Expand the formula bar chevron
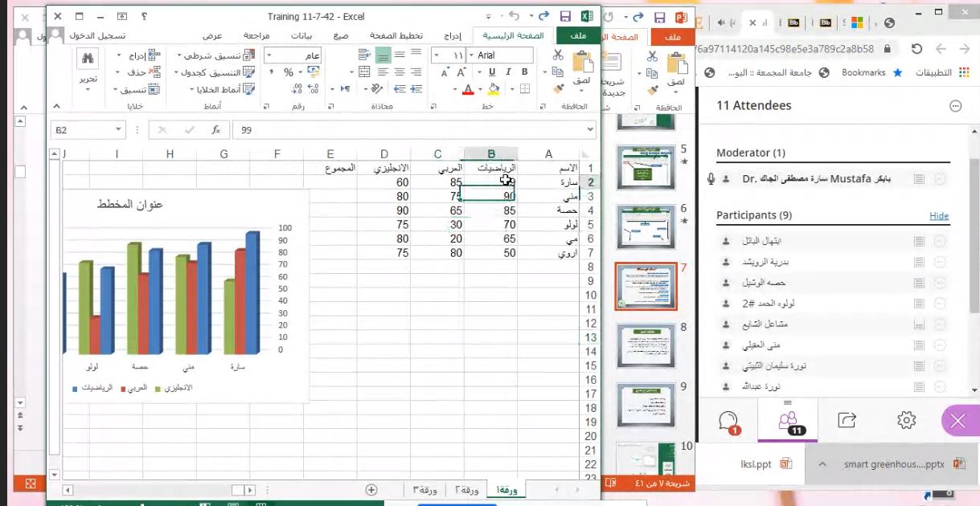The image size is (980, 506). click(x=591, y=129)
